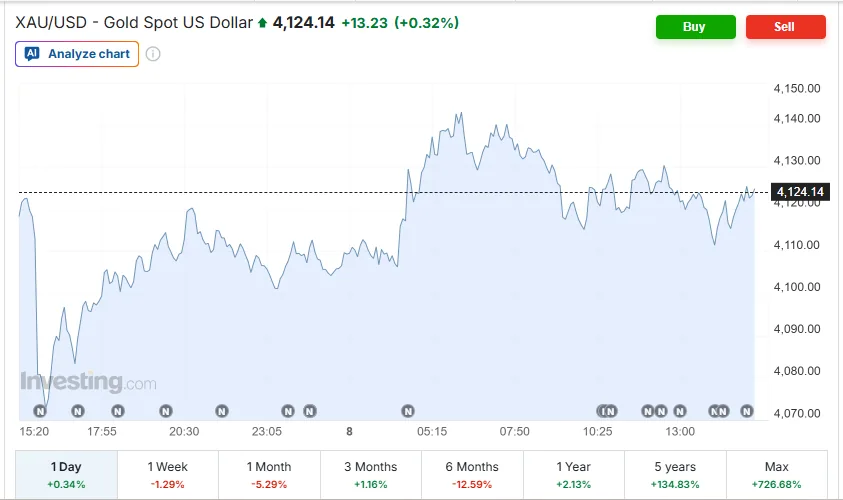Click the 4,080.00 axis label
The height and width of the screenshot is (500, 843).
click(797, 370)
